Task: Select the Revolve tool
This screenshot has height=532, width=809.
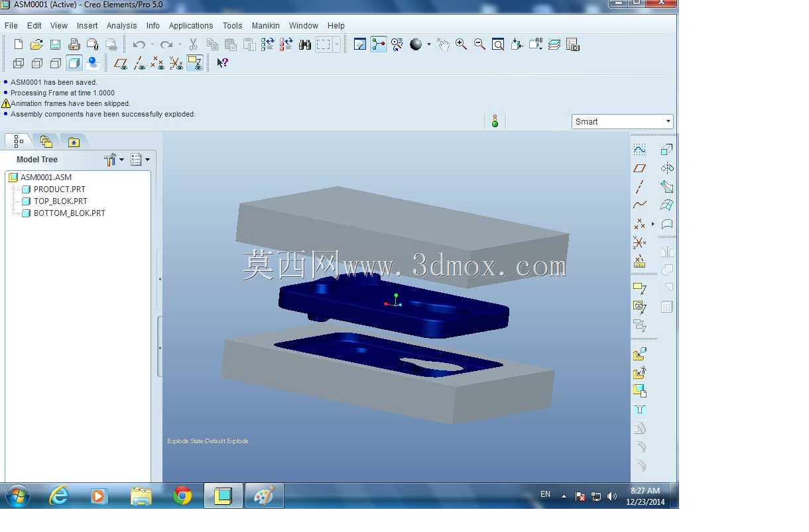Action: [667, 168]
